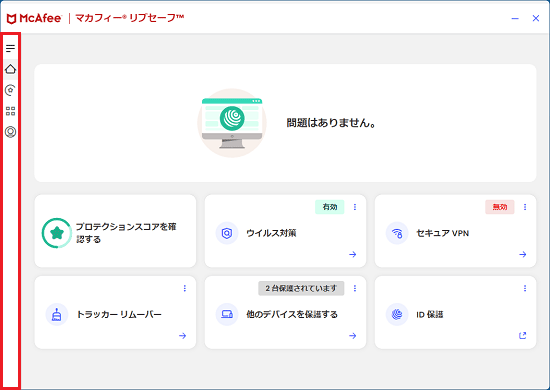Open the four-squares services grid icon
The height and width of the screenshot is (390, 550).
[x=11, y=111]
